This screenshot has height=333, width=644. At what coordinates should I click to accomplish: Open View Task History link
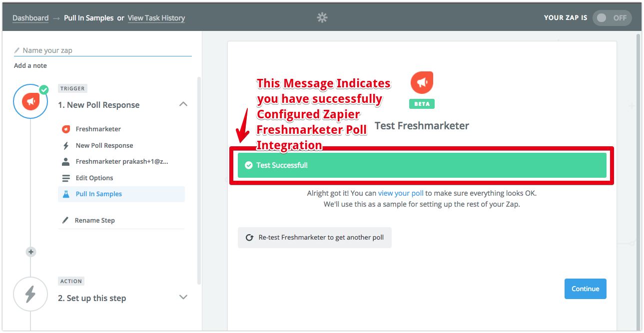click(x=156, y=18)
